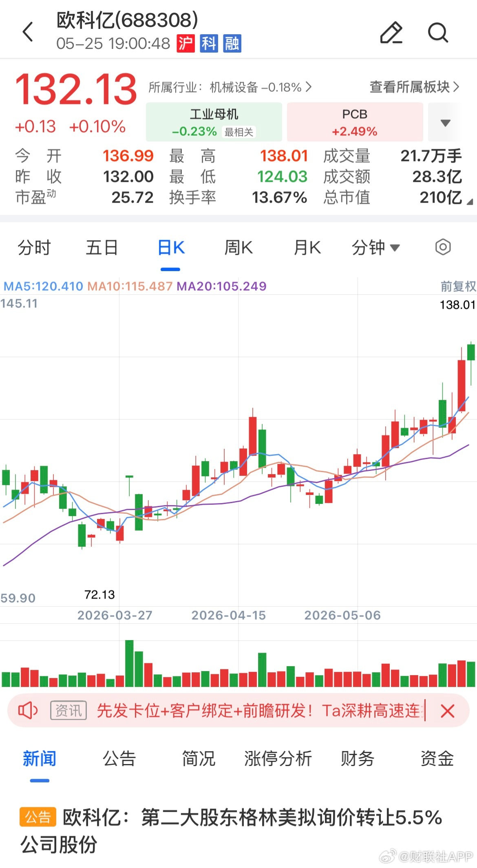Open the 分钟 minute interval dropdown
The height and width of the screenshot is (868, 477).
pos(375,247)
